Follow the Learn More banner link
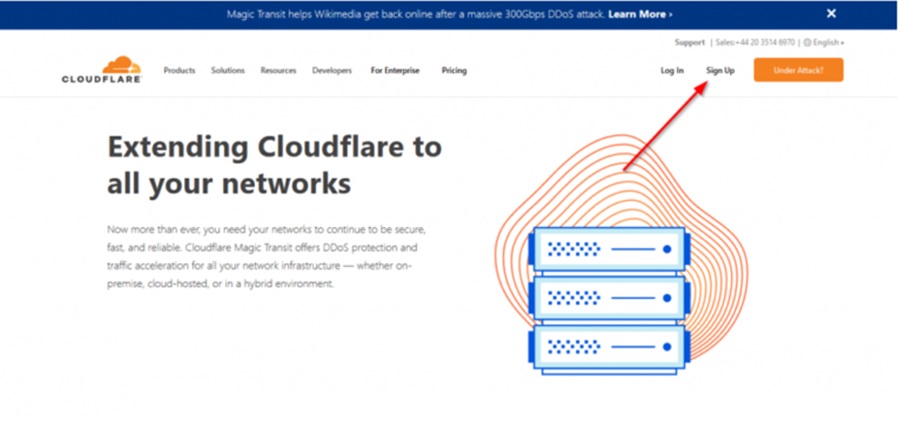The width and height of the screenshot is (900, 421). pyautogui.click(x=640, y=15)
